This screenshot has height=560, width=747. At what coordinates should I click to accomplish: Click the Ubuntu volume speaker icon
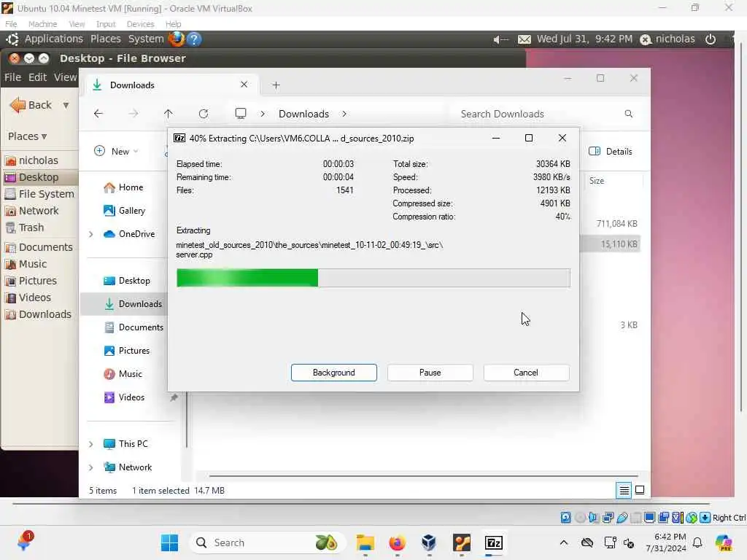500,39
